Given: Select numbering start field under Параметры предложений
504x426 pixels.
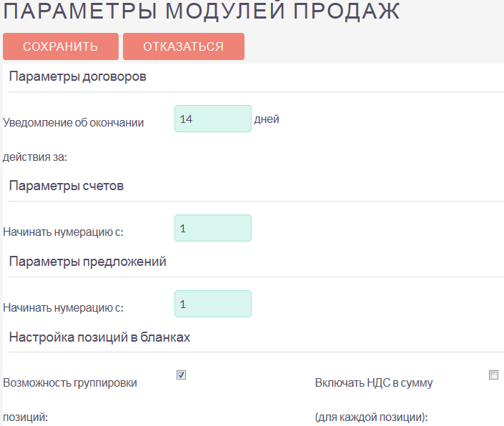Looking at the screenshot, I should (x=213, y=304).
